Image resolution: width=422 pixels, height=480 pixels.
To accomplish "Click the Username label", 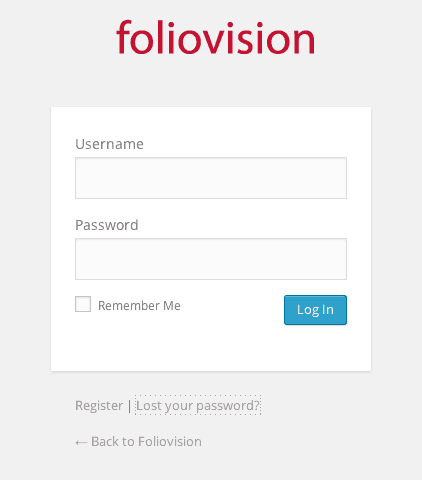I will [x=109, y=144].
